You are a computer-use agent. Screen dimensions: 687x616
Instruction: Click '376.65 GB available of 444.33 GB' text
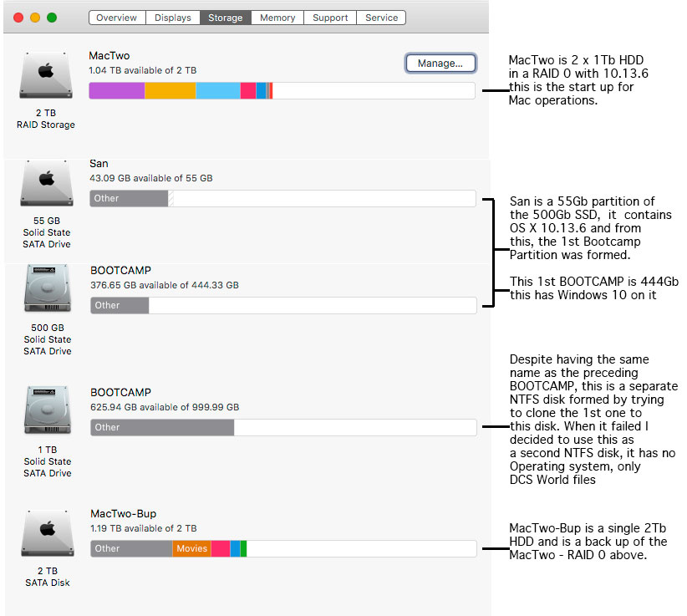(165, 285)
